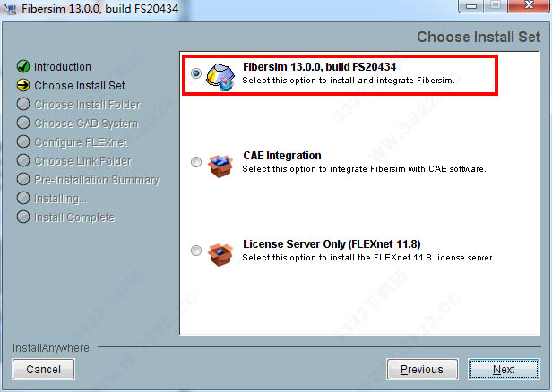Click the step circle next to Configure FLEXnet

23,141
